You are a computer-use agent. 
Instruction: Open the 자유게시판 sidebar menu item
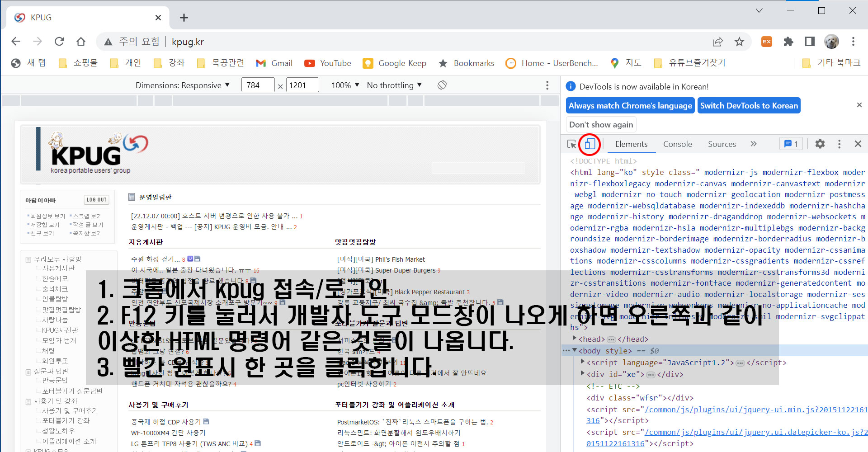[58, 268]
